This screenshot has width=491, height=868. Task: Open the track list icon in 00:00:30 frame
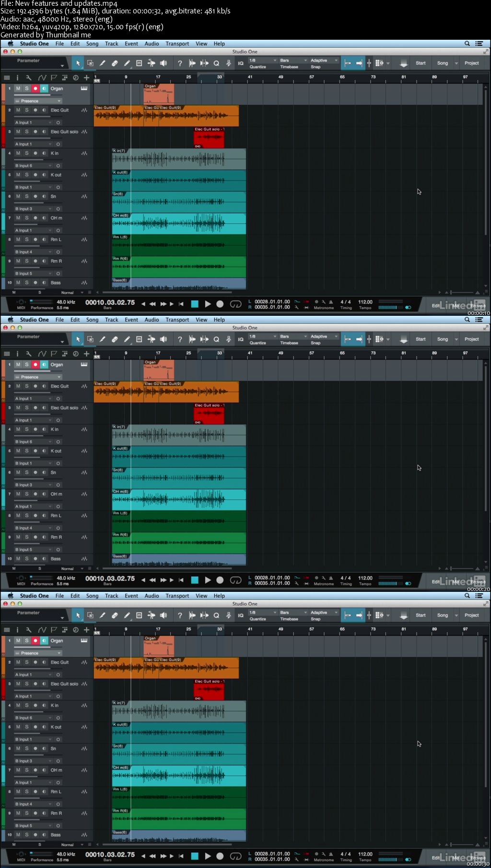7,630
